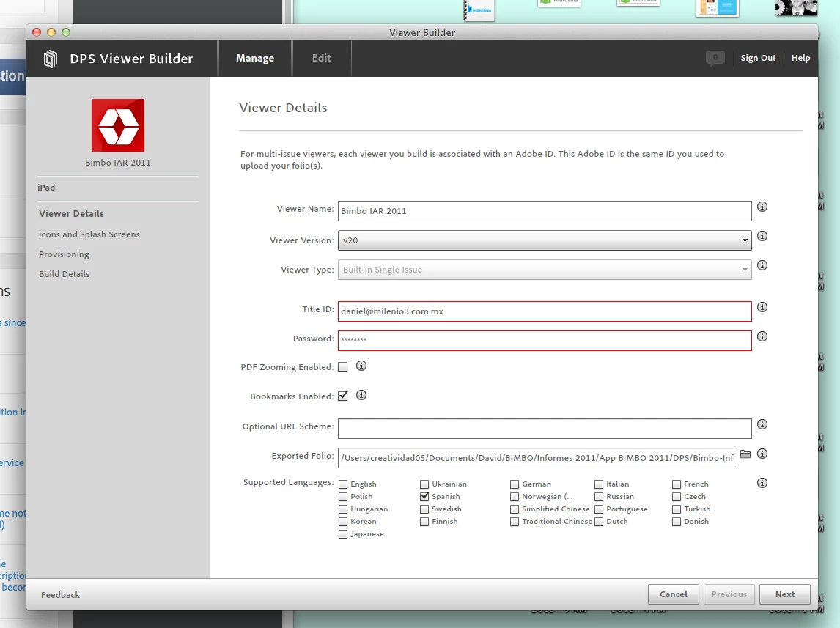Image resolution: width=840 pixels, height=628 pixels.
Task: Switch to the Manage tab
Action: (255, 58)
